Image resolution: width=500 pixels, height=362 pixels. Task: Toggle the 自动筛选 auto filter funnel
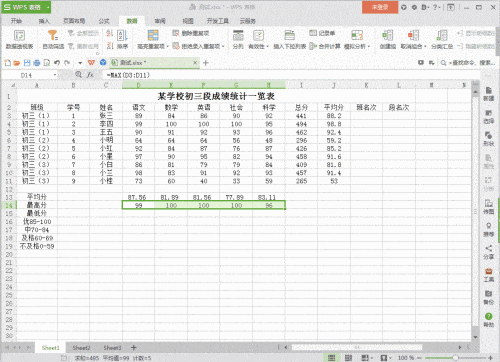(53, 39)
